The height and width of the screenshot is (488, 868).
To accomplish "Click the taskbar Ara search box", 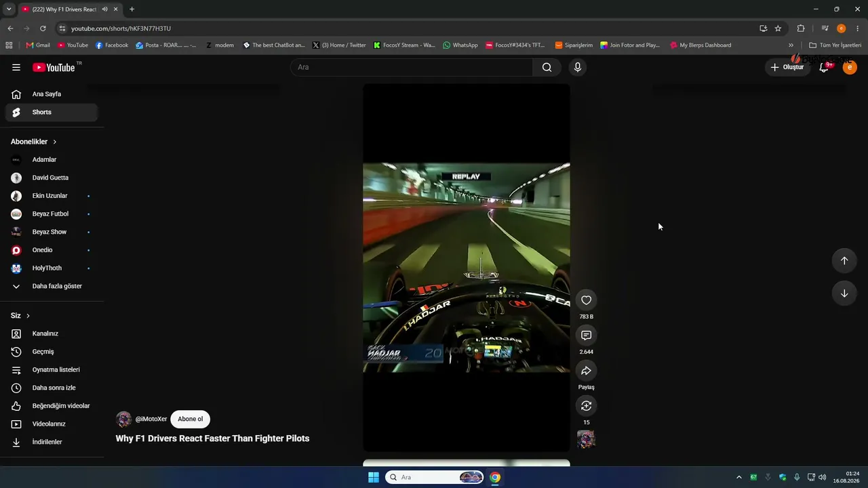I will [x=435, y=477].
